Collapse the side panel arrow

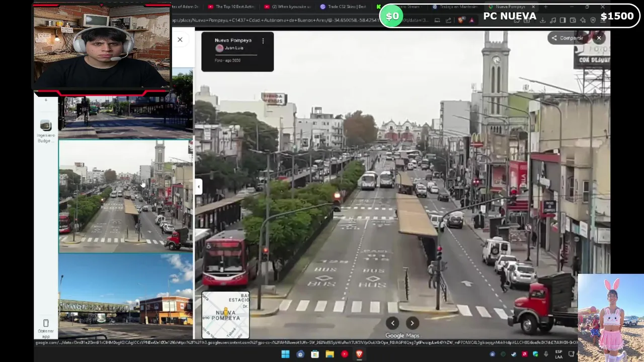[x=198, y=187]
